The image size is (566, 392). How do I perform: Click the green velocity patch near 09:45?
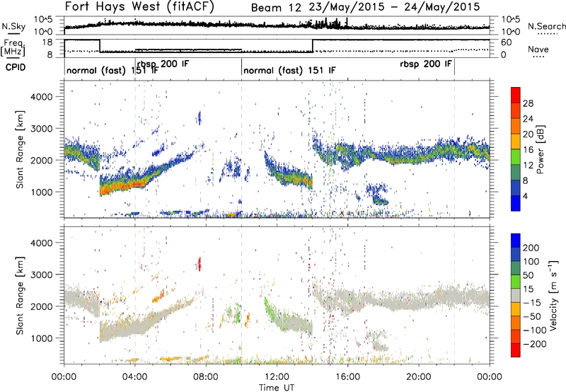point(237,313)
